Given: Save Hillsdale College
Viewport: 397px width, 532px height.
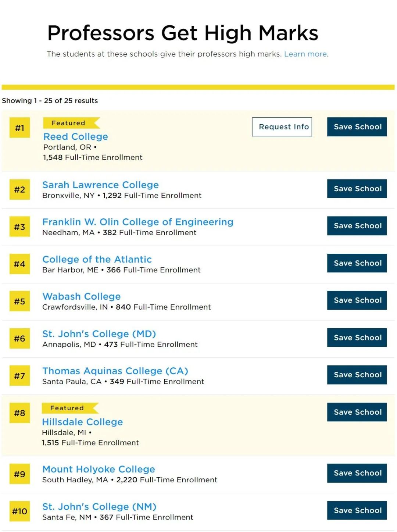Looking at the screenshot, I should (x=357, y=412).
